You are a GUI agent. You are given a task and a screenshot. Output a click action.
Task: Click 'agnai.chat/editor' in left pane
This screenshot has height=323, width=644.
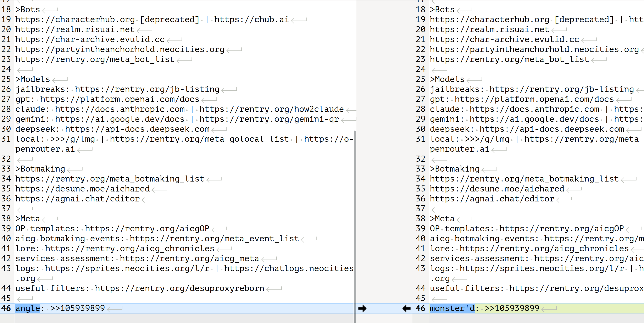point(98,199)
